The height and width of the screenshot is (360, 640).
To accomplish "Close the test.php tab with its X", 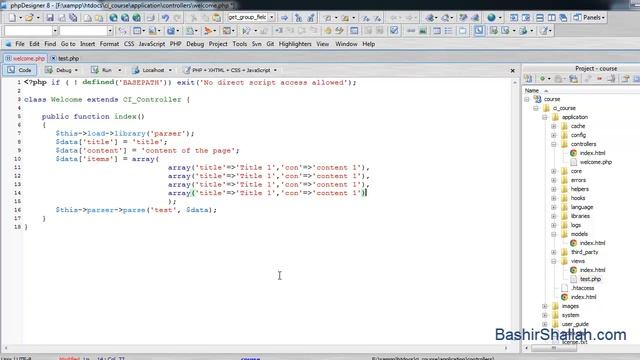I will pos(53,58).
